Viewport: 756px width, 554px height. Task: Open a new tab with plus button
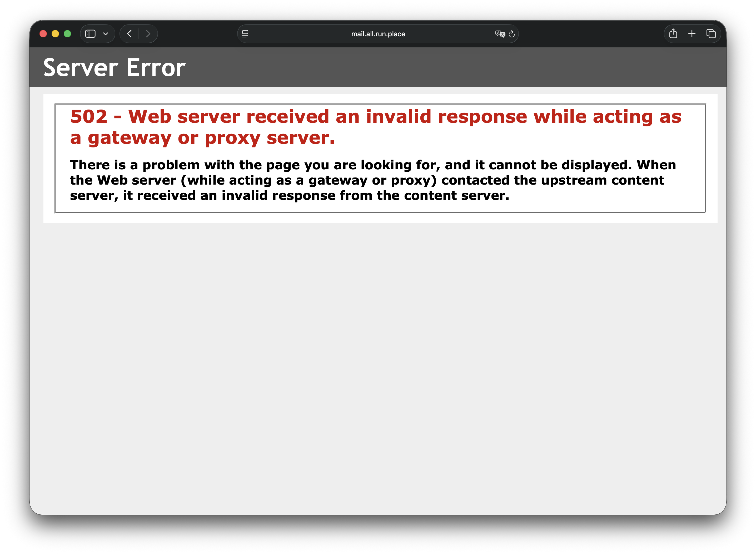pos(692,34)
